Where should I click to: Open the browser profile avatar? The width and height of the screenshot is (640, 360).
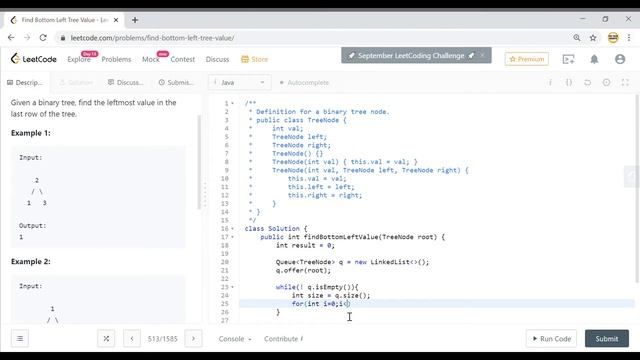tap(613, 38)
